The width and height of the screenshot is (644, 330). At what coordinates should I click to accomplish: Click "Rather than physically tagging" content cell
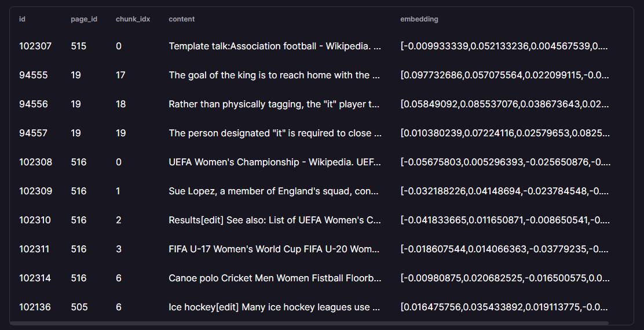[275, 104]
